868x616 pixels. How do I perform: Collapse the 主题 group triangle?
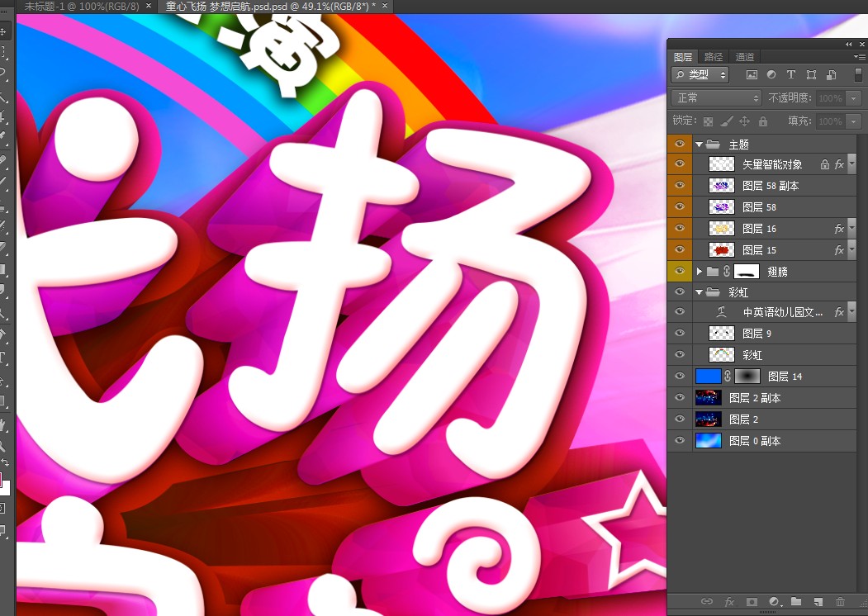pos(700,145)
